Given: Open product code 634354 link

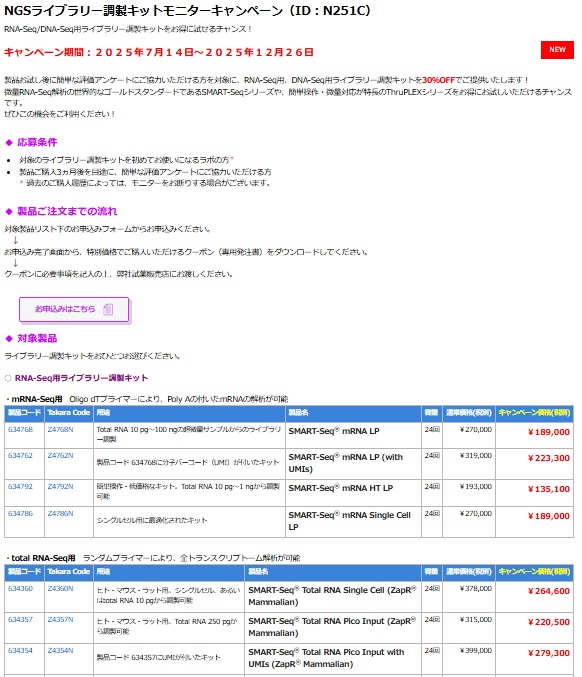Looking at the screenshot, I should click(20, 650).
